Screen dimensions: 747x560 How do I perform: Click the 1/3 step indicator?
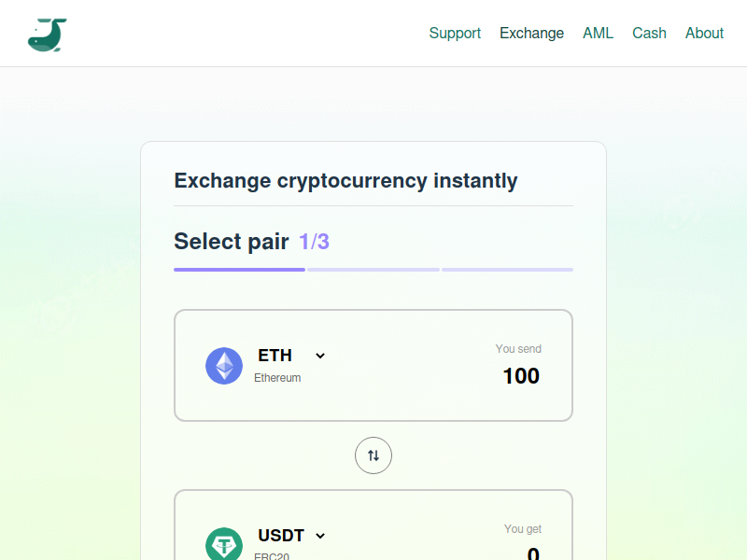click(314, 242)
